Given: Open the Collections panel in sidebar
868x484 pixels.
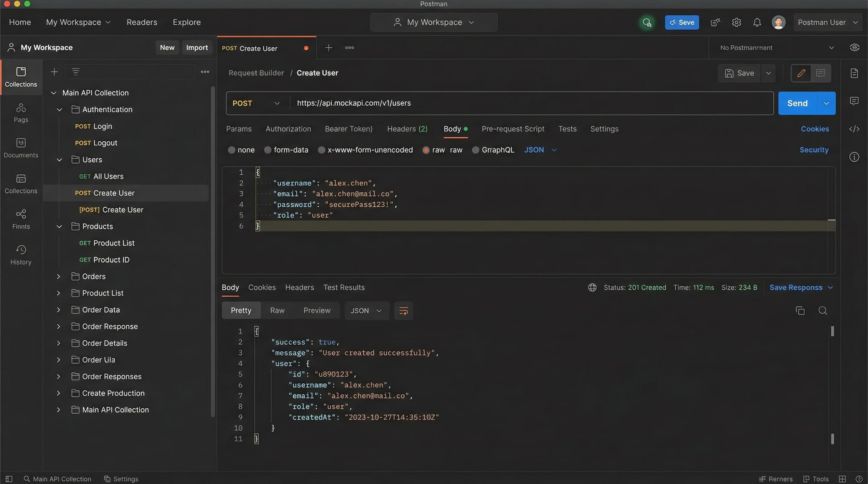Looking at the screenshot, I should (x=20, y=76).
